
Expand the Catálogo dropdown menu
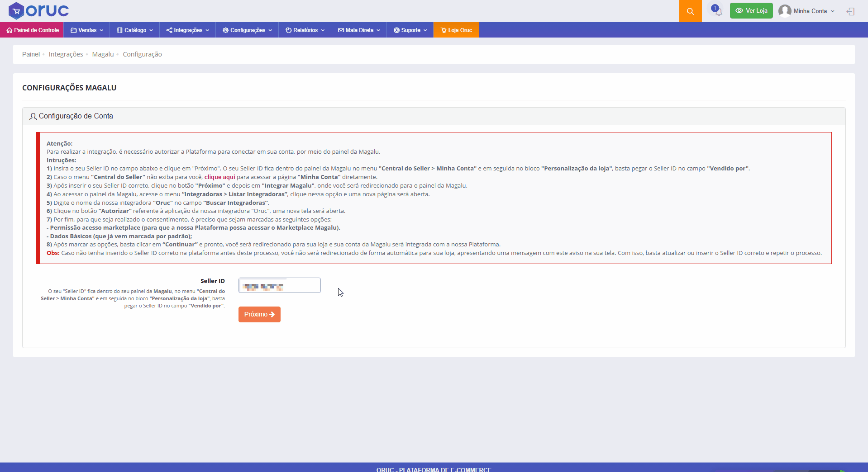click(x=135, y=30)
